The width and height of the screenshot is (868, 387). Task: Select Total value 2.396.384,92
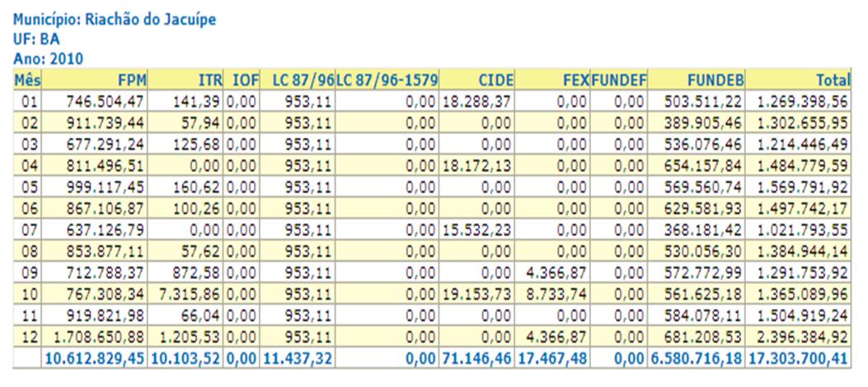coord(802,337)
